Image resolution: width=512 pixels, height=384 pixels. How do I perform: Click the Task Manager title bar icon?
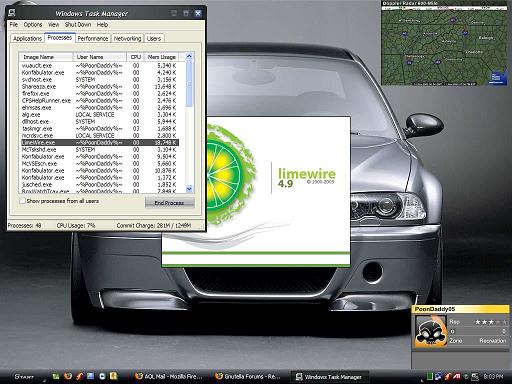coord(12,13)
